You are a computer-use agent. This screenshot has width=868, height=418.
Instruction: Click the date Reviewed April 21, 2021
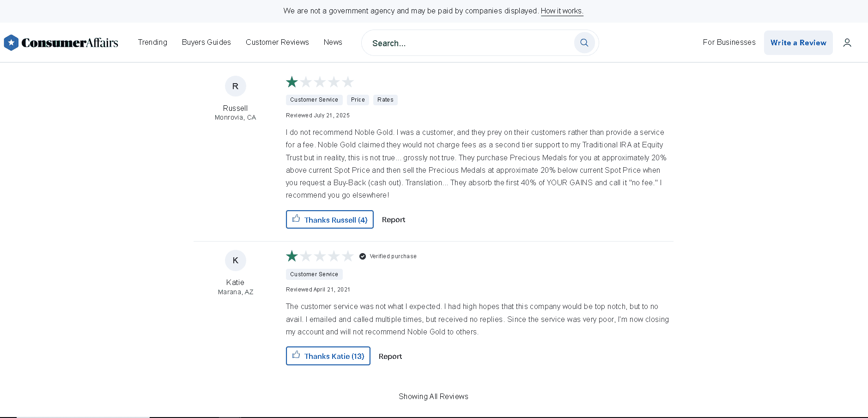318,290
